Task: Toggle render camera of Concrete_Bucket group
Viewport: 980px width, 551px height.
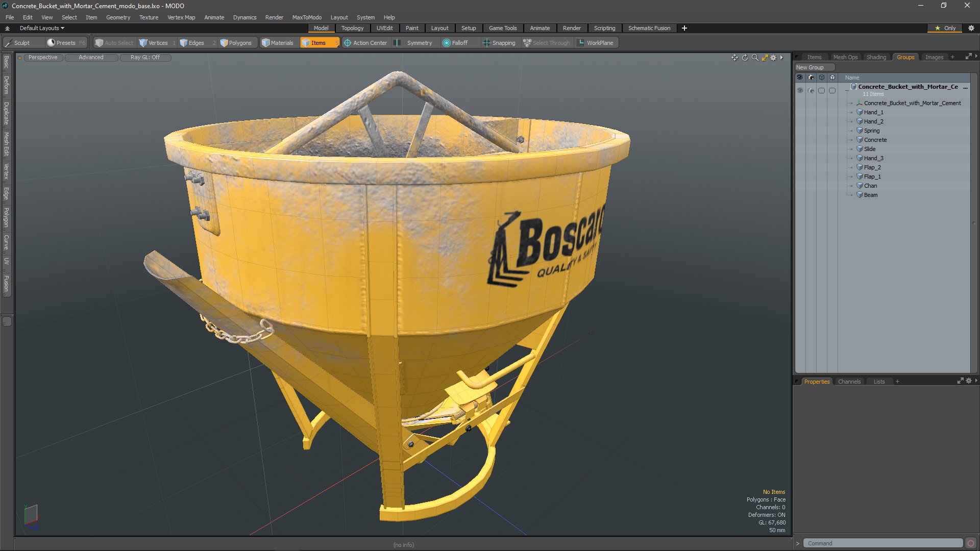Action: 811,90
